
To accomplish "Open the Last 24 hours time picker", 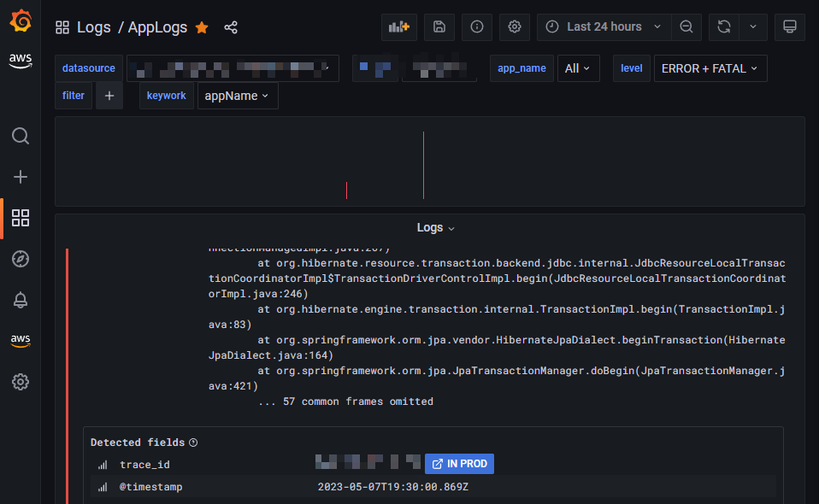I will (x=603, y=26).
